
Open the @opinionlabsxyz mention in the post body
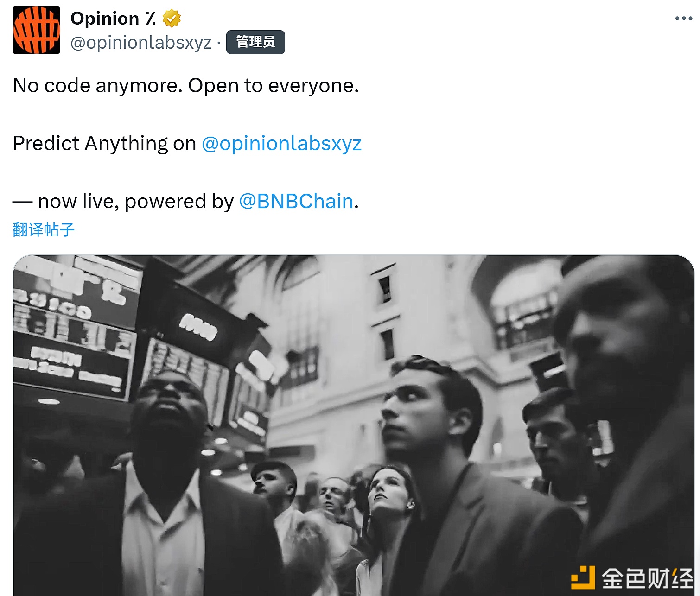(281, 143)
